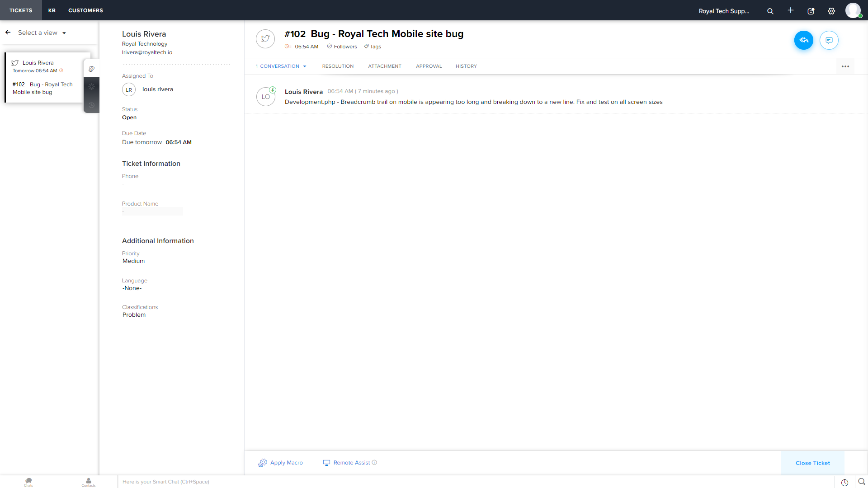Switch to the Resolution tab
This screenshot has height=488, width=868.
[338, 66]
